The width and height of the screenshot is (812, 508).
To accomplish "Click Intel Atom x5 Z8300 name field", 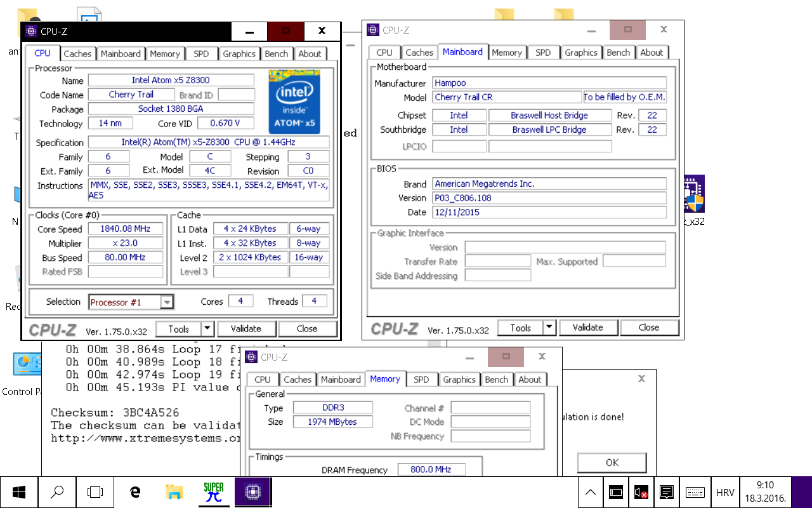I will click(x=171, y=80).
